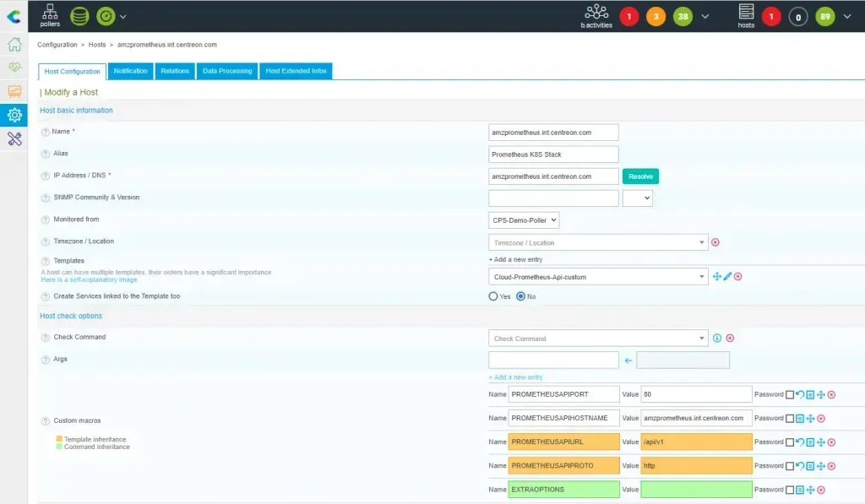Open the self-explanatory image link
The height and width of the screenshot is (504, 865).
click(90, 280)
